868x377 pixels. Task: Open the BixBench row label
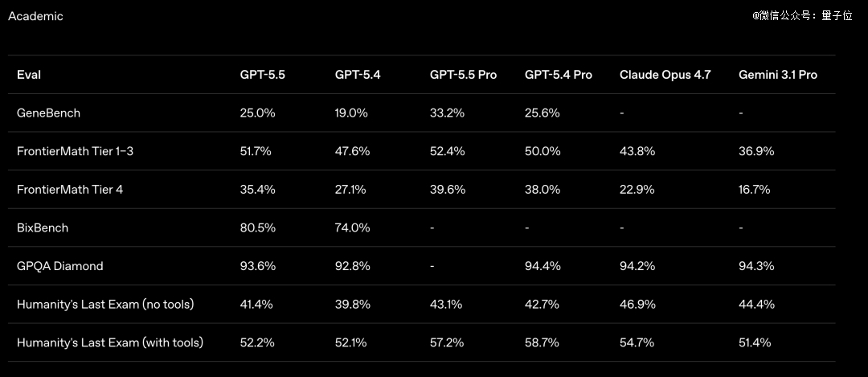pyautogui.click(x=43, y=227)
